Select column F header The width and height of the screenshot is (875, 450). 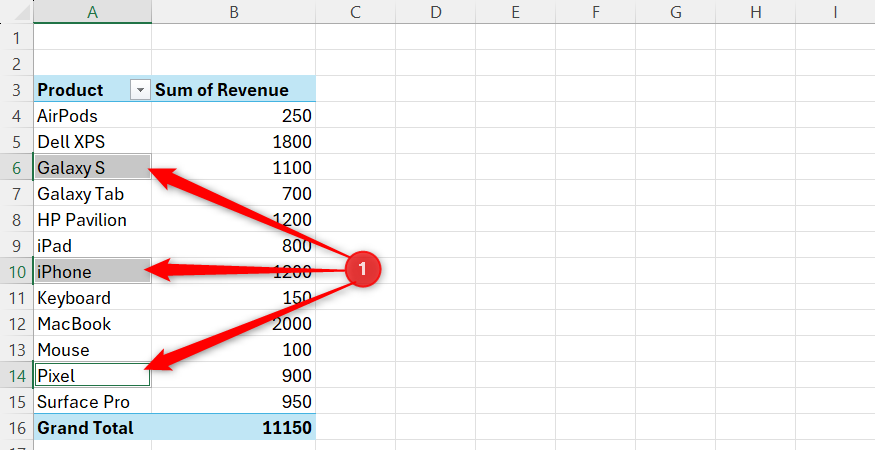tap(595, 12)
